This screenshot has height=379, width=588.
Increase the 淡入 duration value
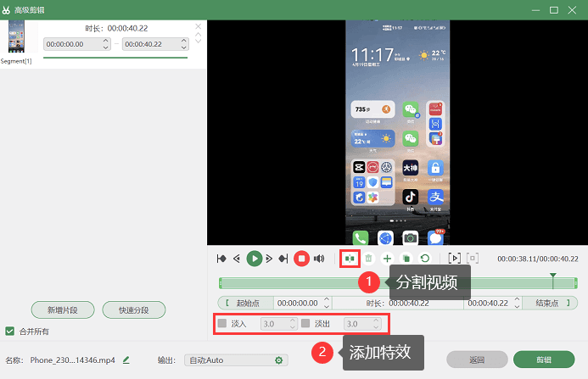293,320
